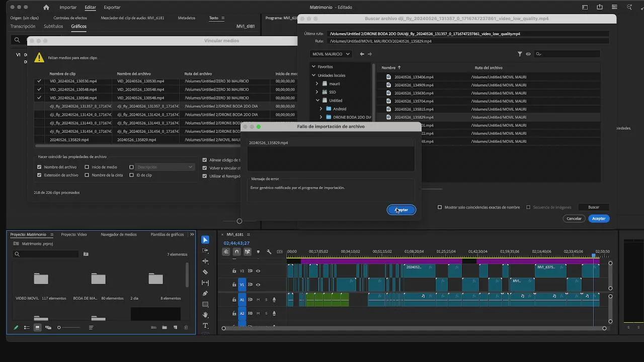Expand the SSD drive in tree

click(317, 92)
